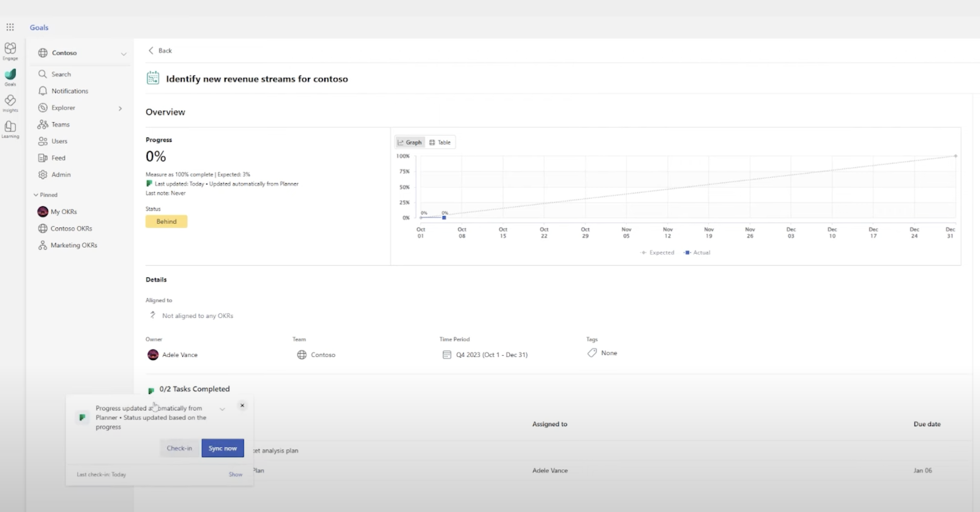This screenshot has width=980, height=512.
Task: Click the Behind status badge
Action: pyautogui.click(x=166, y=222)
